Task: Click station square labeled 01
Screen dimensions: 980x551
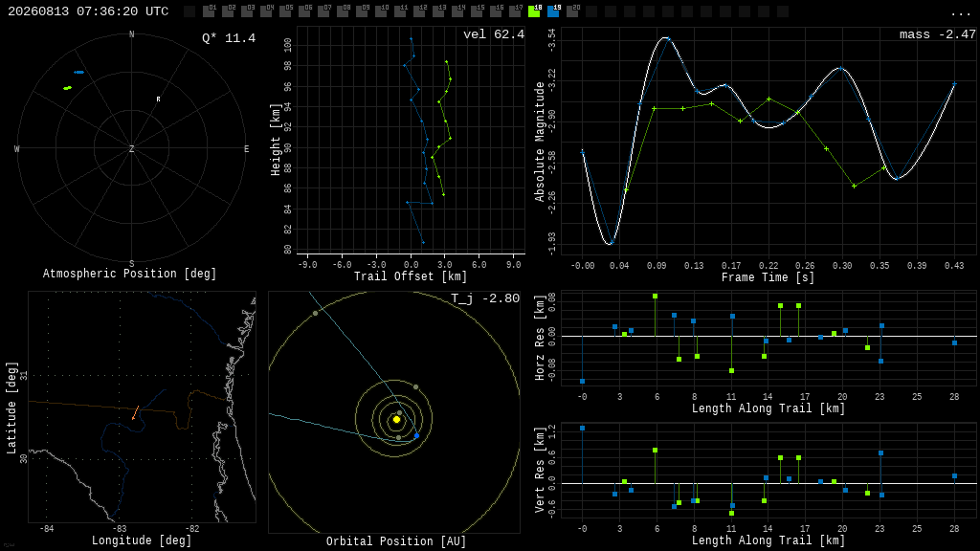Action: click(x=210, y=11)
